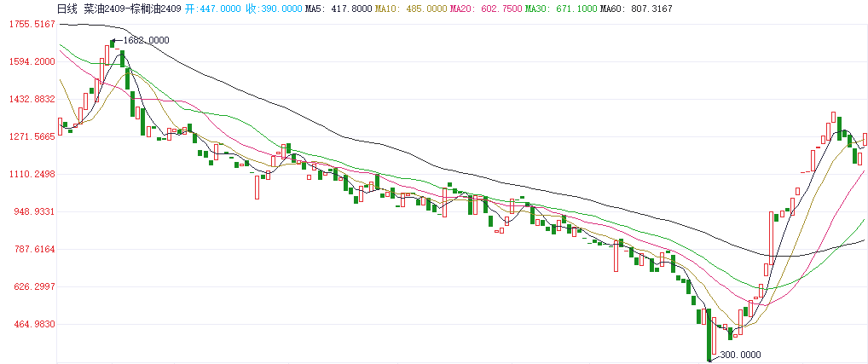Screen dimensions: 868x364
Task: Click the 菜油2409-棕榈油2409 contract title
Action: tap(132, 9)
